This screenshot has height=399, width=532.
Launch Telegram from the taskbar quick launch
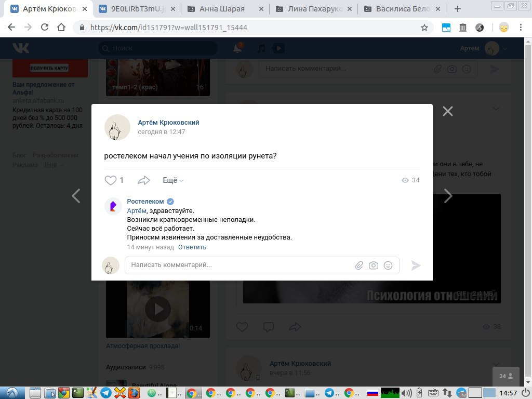point(106,393)
